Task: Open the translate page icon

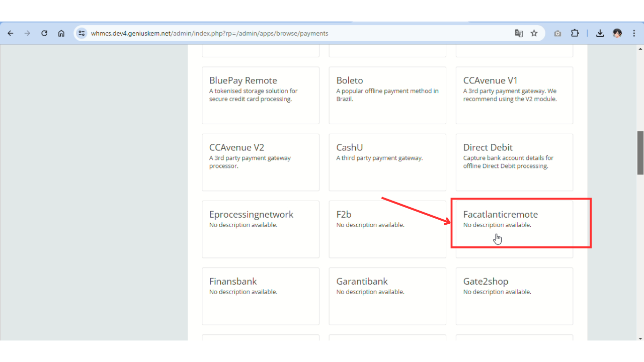Action: (x=519, y=33)
